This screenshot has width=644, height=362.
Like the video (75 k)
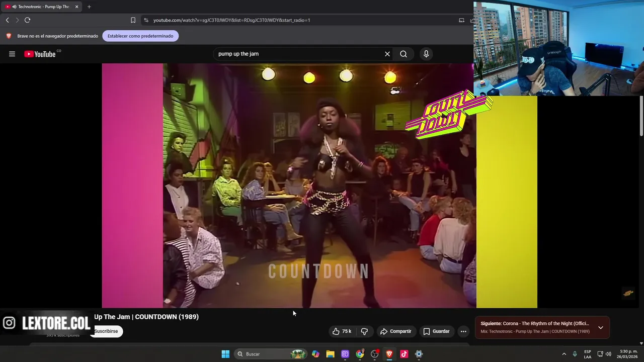342,331
